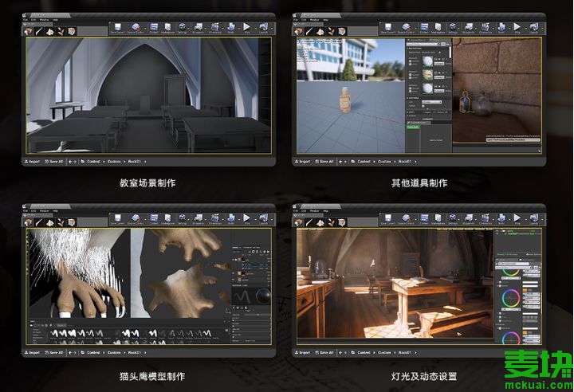Click Build icon in 灯光及动态设置 window toolbar
Image resolution: width=574 pixels, height=392 pixels.
[x=501, y=219]
